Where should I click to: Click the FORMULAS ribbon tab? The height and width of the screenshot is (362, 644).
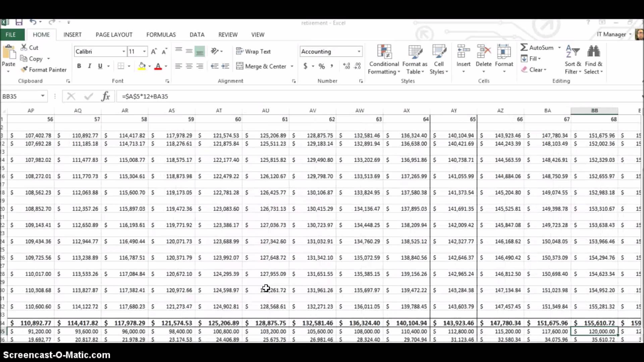pyautogui.click(x=161, y=34)
